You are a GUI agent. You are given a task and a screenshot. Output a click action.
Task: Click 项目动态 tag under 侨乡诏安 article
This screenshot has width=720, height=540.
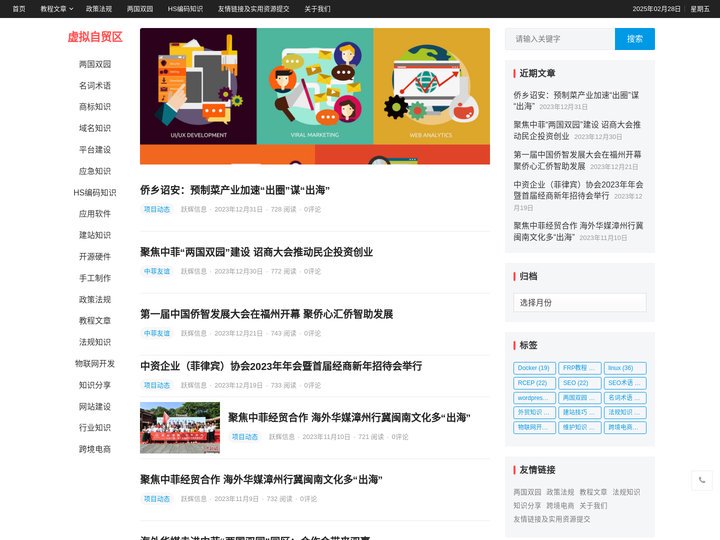tap(157, 209)
